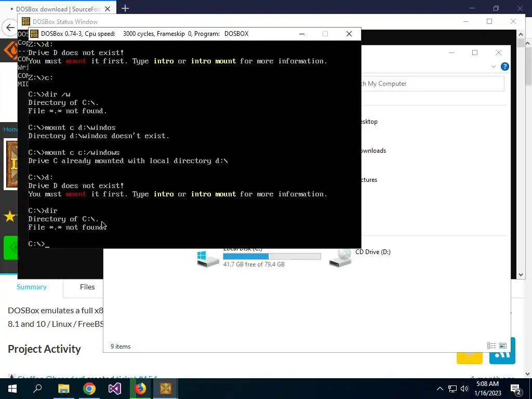Open Windows Start menu
Screen dimensions: 532x399
12,389
